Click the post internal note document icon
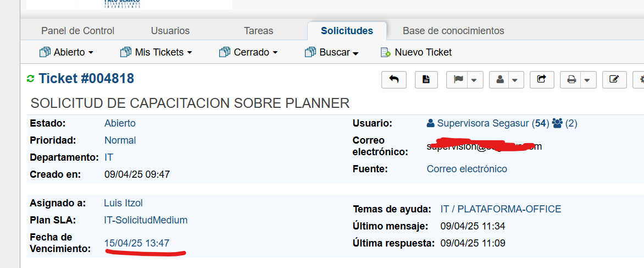This screenshot has height=268, width=644. coord(426,80)
